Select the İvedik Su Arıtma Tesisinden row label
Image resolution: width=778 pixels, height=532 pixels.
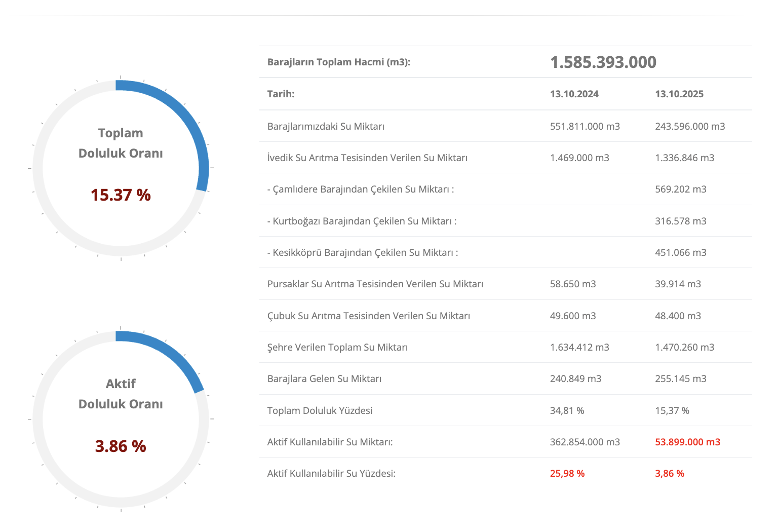tap(367, 158)
